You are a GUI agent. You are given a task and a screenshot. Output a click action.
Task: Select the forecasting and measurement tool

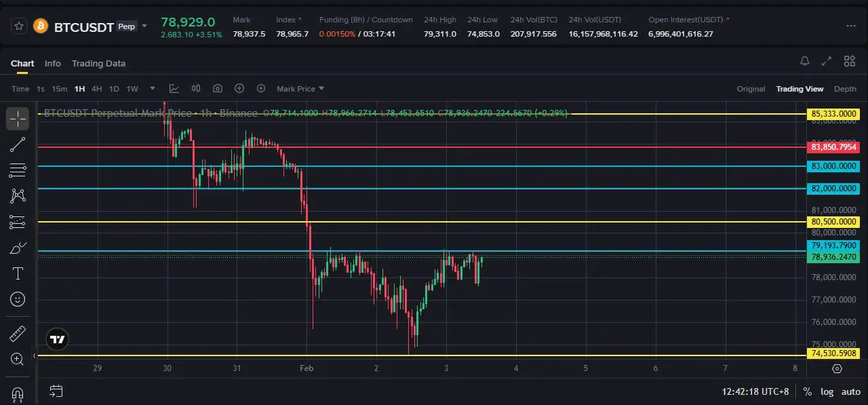(x=18, y=222)
